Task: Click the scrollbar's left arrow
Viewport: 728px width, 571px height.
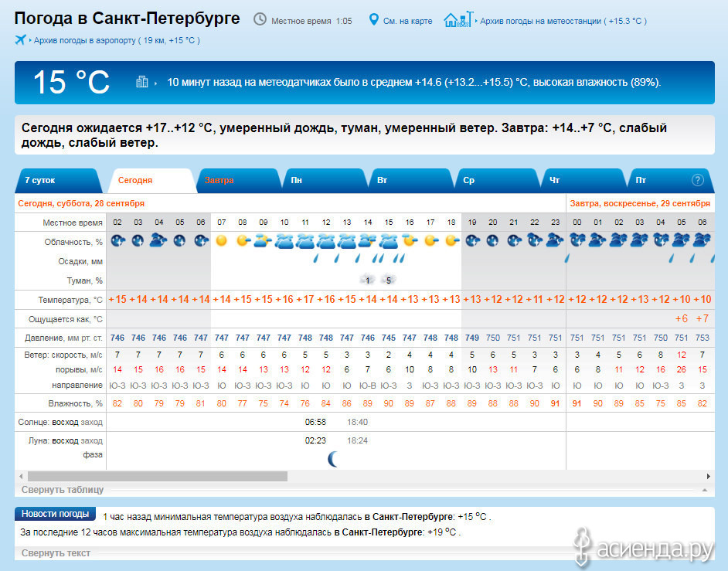Action: [x=21, y=476]
